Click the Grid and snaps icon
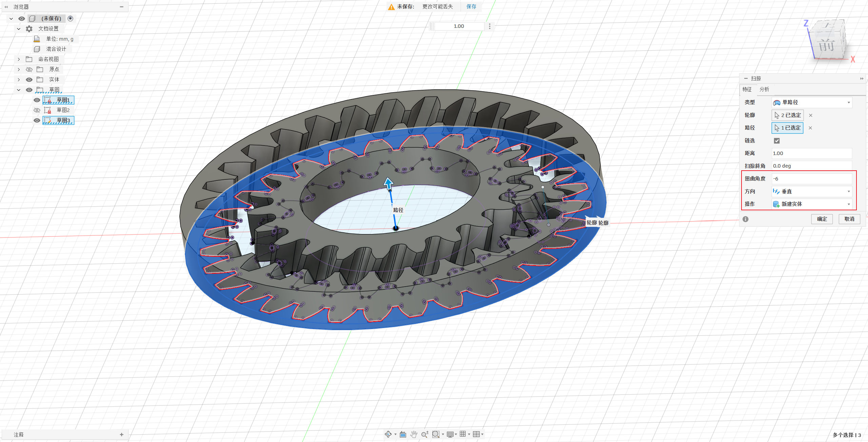This screenshot has width=868, height=442. [463, 434]
